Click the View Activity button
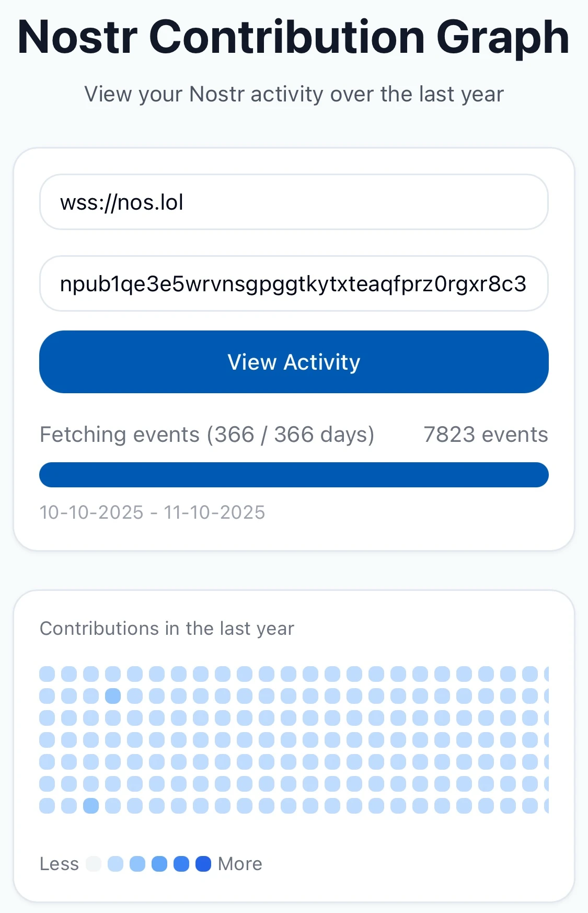Viewport: 588px width, 913px height. click(294, 362)
